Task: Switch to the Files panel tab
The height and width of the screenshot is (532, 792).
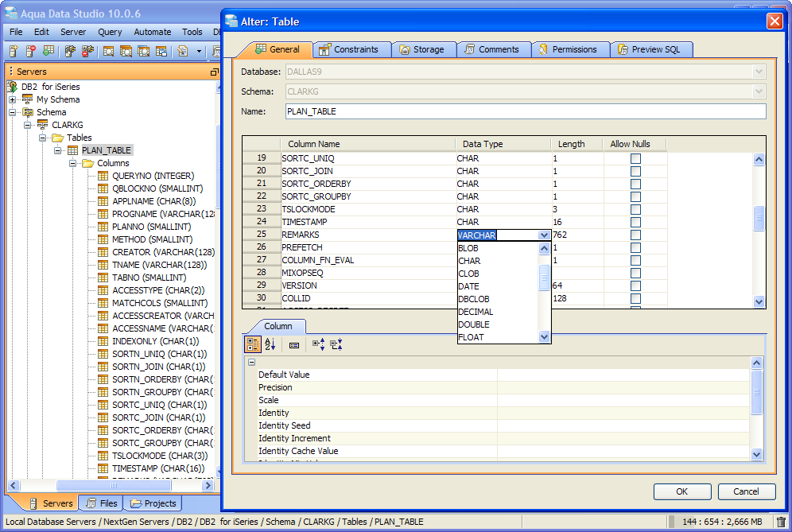Action: (x=102, y=503)
